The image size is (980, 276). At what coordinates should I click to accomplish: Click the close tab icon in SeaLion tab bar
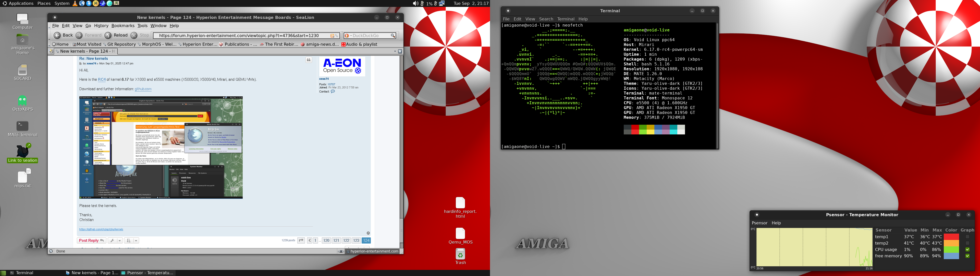[400, 51]
